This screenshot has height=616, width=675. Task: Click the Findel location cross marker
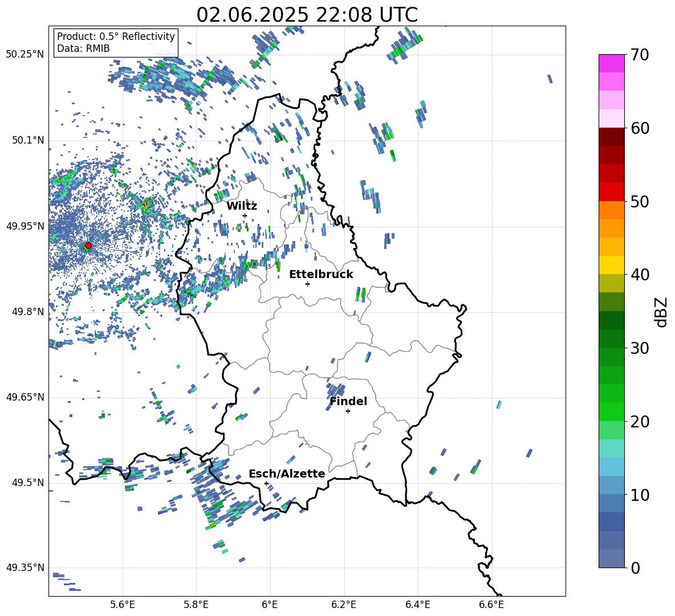tap(348, 411)
